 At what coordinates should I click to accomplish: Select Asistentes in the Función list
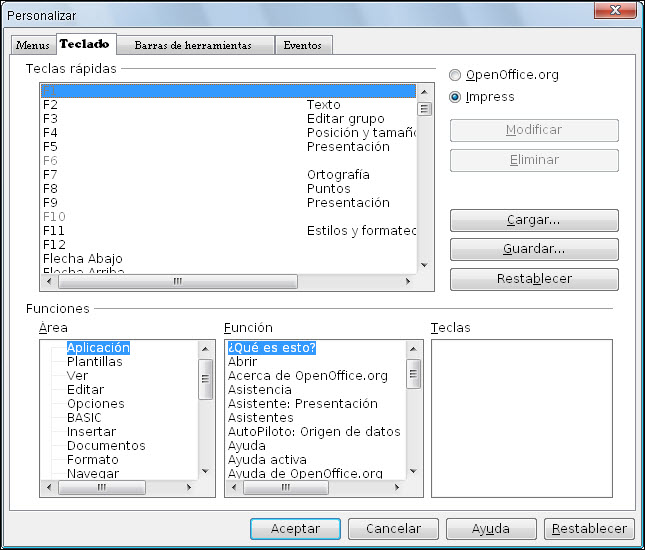[260, 418]
